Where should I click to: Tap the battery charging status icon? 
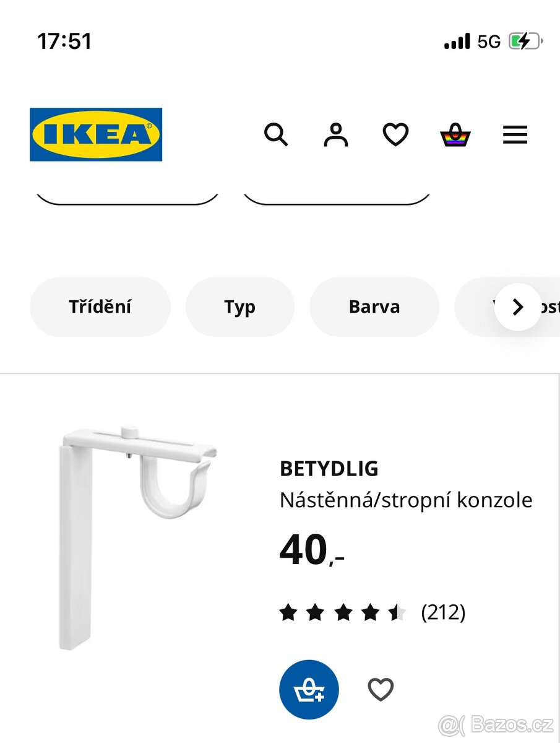click(526, 41)
